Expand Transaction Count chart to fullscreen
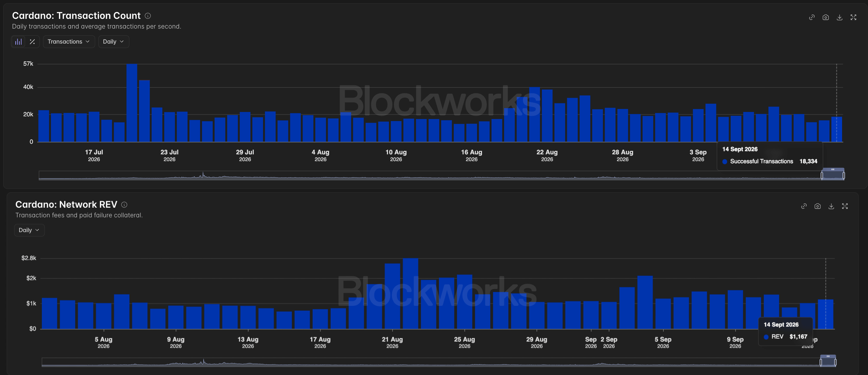This screenshot has height=375, width=868. point(853,17)
